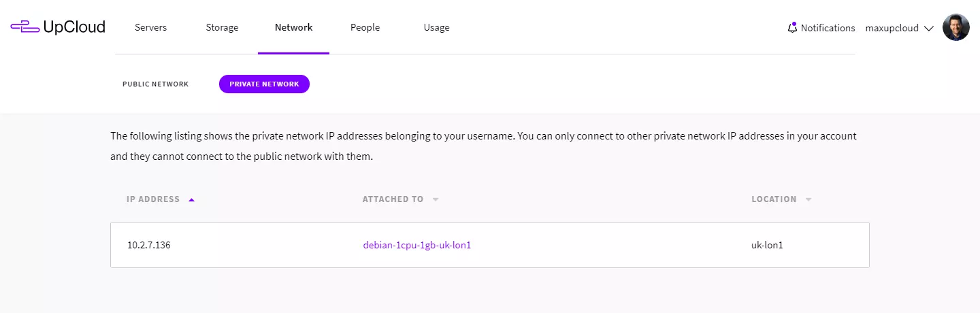This screenshot has width=980, height=313.
Task: Sort by IP Address ascending arrow
Action: [x=191, y=200]
